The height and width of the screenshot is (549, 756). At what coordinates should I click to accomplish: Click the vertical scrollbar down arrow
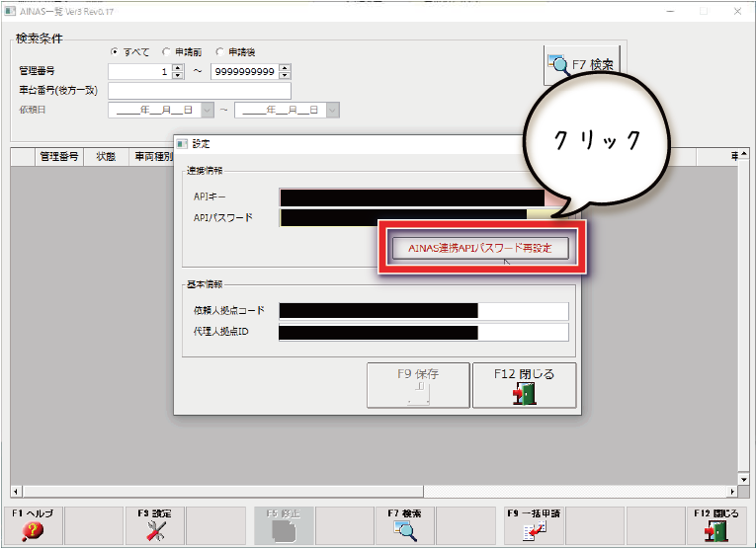[x=743, y=479]
